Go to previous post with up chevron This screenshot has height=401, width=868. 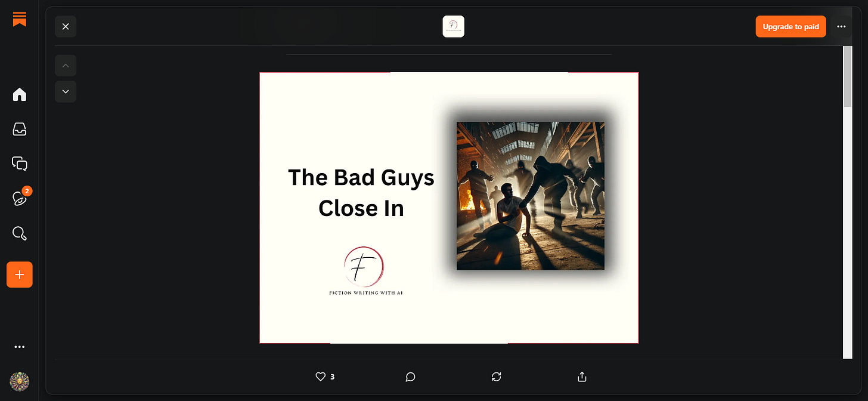(x=66, y=66)
